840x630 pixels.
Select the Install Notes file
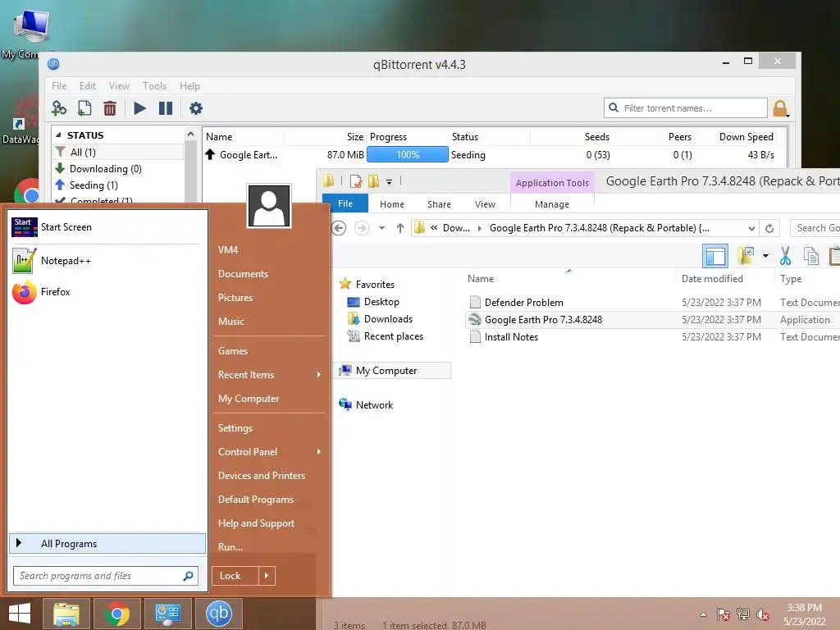[511, 337]
